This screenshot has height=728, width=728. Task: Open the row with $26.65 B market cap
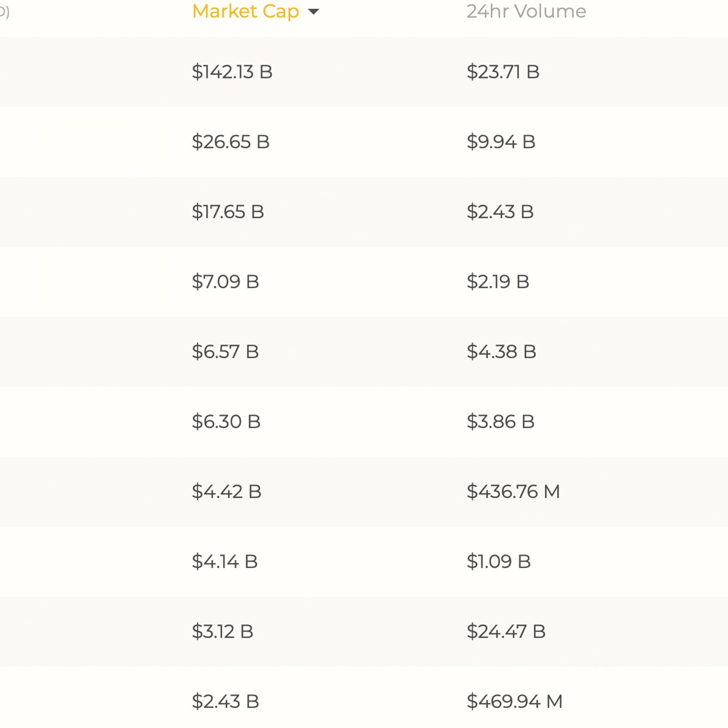364,142
